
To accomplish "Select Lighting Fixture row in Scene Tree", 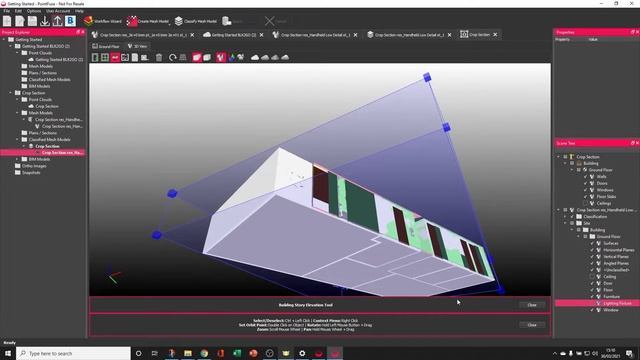I will tap(597, 303).
